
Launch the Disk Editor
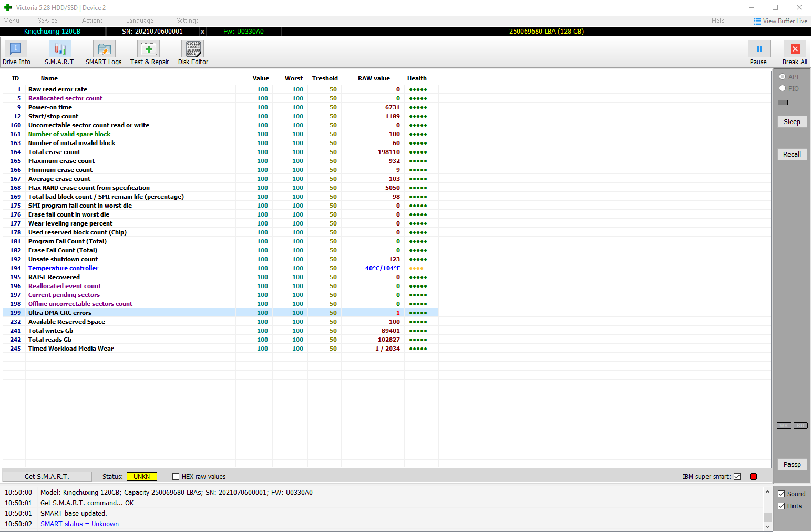pyautogui.click(x=193, y=53)
